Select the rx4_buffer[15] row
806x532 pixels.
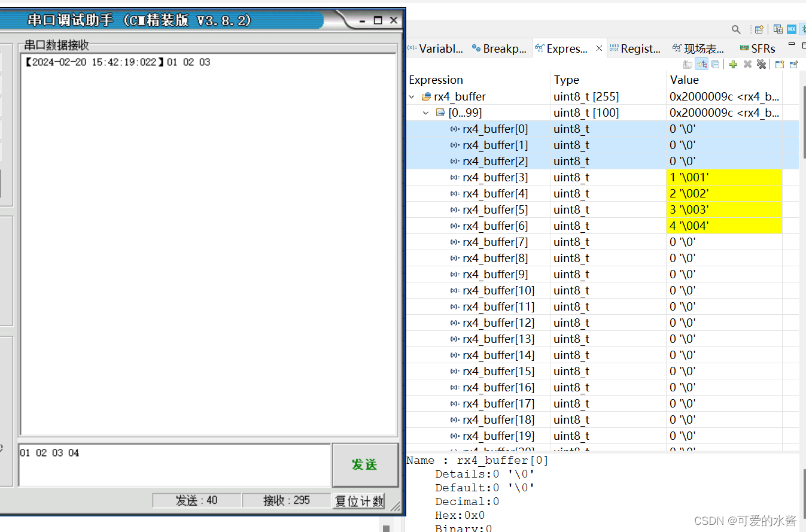[x=603, y=372]
